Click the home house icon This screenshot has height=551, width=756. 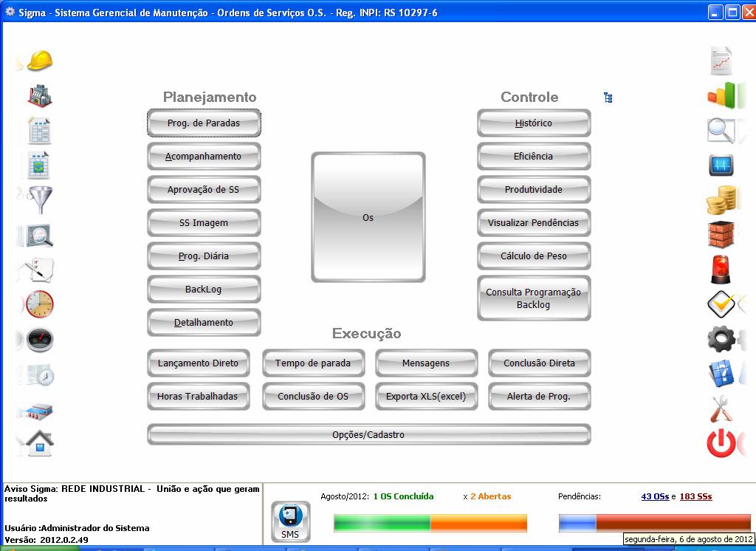(40, 443)
